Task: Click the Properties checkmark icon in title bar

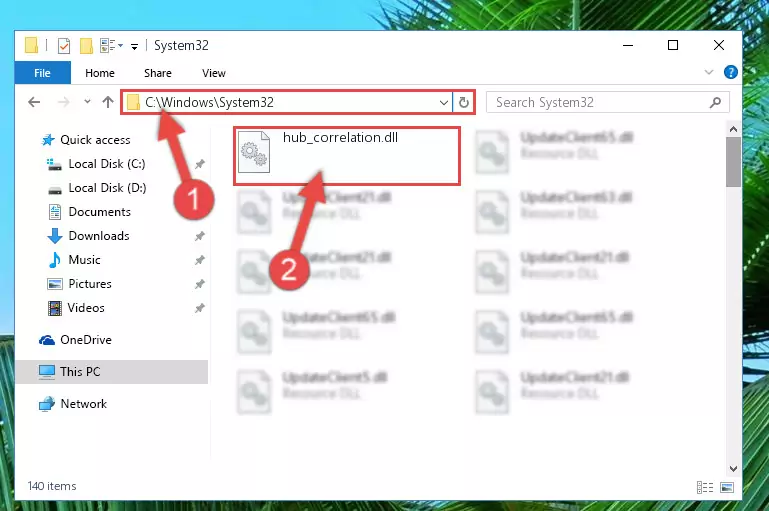Action: 64,46
